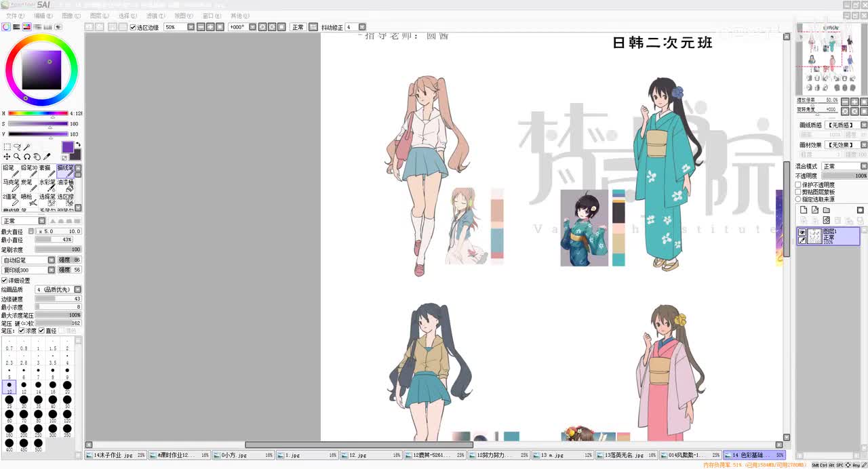Zoom in with the toolbar plus button
The image size is (868, 469).
210,27
